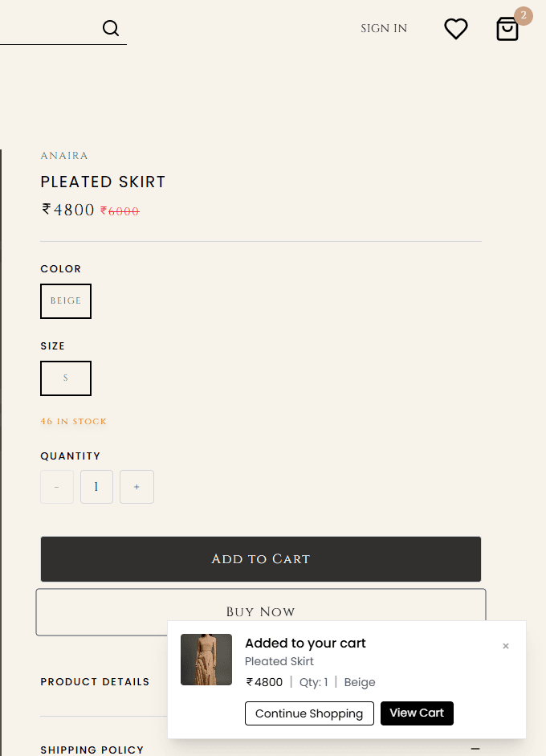Click the cart count badge
This screenshot has width=546, height=756.
tap(524, 15)
